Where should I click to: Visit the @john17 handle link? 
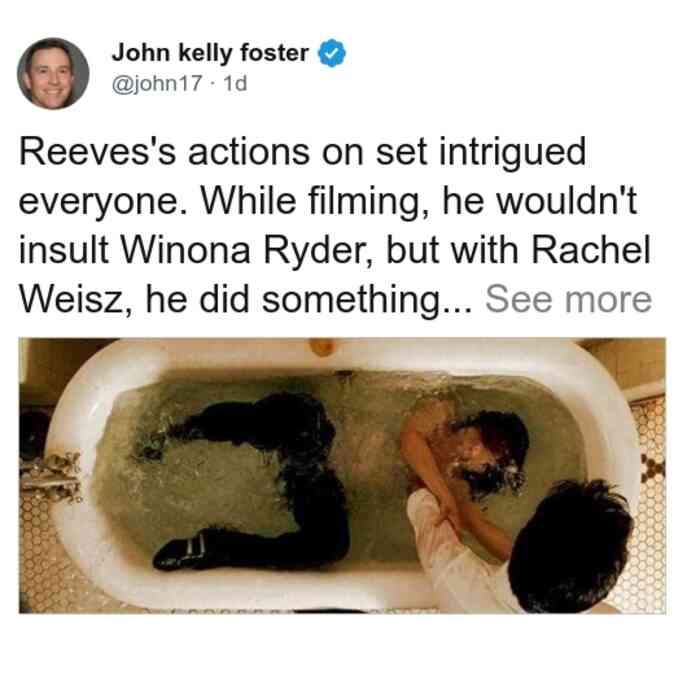[157, 84]
